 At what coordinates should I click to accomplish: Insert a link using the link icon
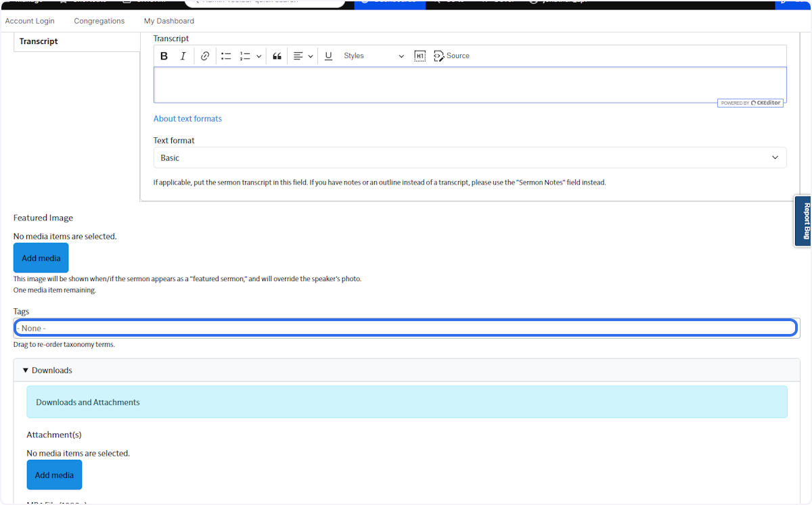tap(205, 56)
